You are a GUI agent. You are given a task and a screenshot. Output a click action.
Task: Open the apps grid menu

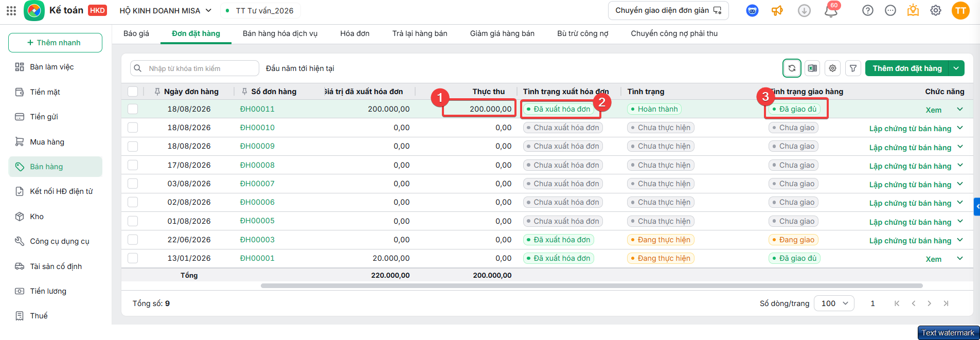11,10
